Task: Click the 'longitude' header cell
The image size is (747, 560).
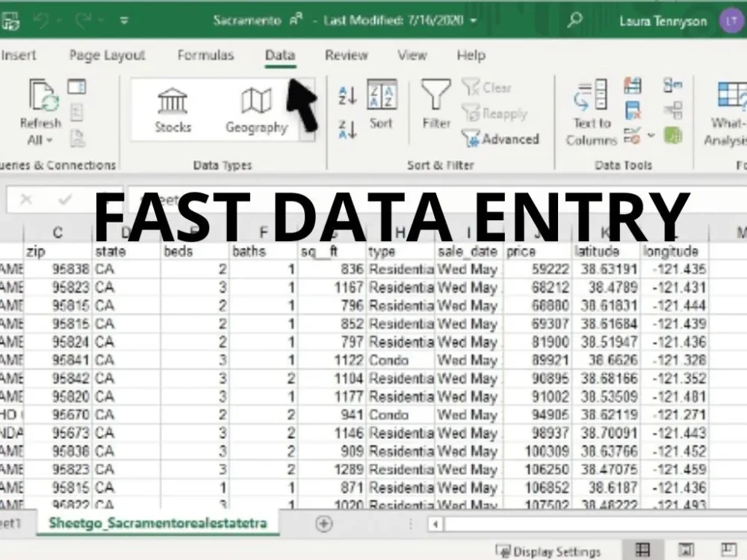Action: pyautogui.click(x=674, y=251)
